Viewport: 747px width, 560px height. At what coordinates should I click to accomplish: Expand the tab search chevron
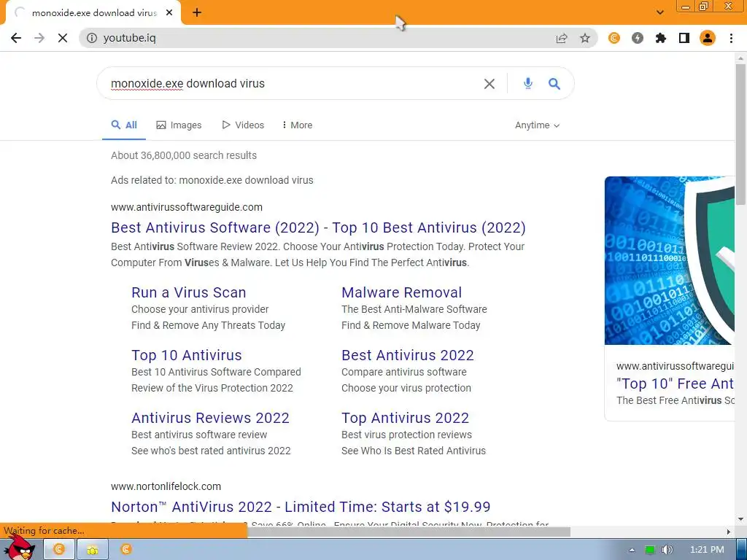tap(659, 12)
